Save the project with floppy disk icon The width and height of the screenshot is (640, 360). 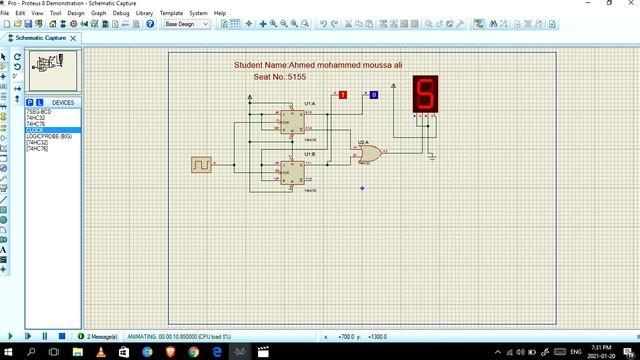(28, 24)
